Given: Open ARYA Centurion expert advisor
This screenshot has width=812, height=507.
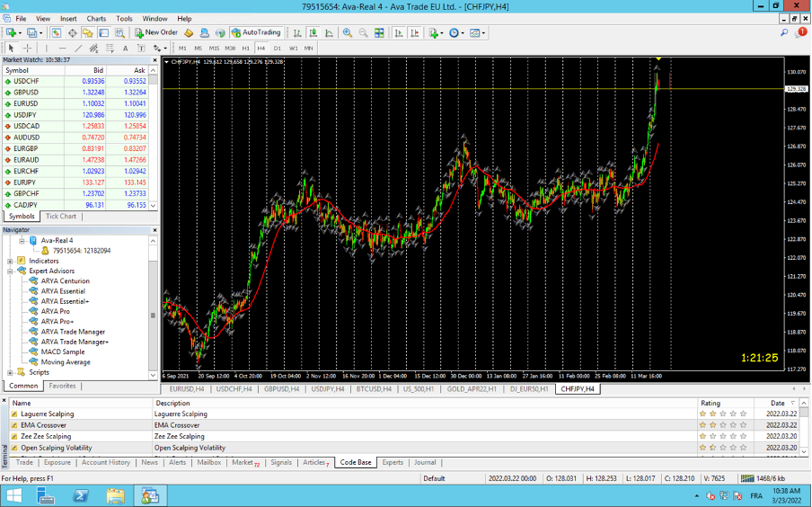Looking at the screenshot, I should (x=66, y=281).
